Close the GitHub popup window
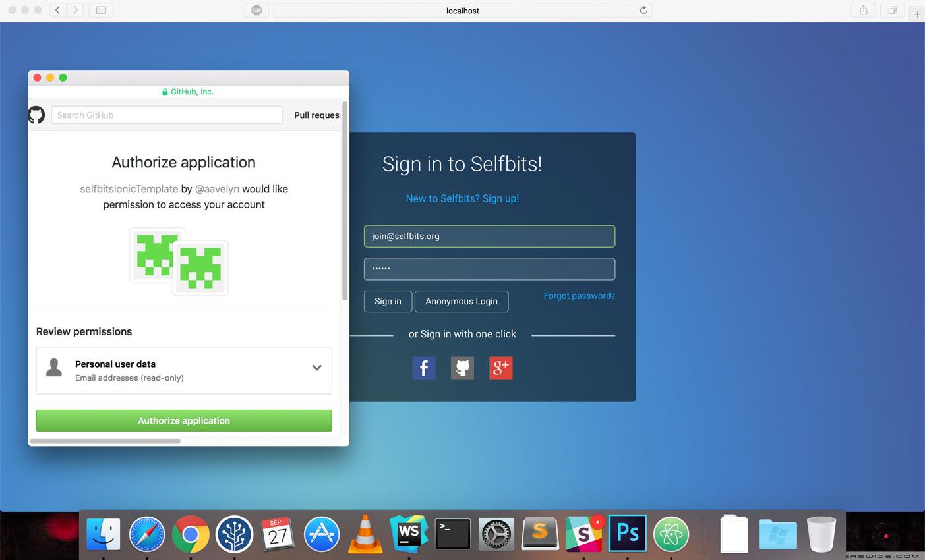 (38, 78)
